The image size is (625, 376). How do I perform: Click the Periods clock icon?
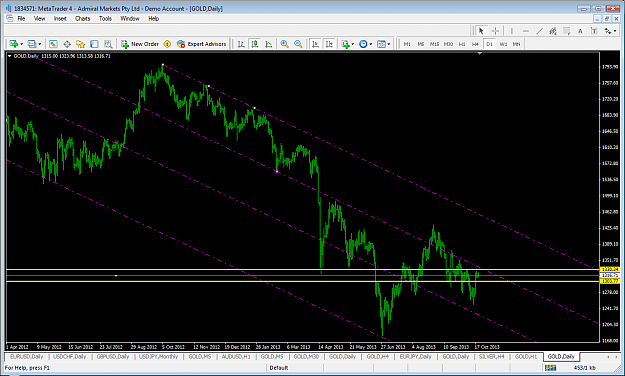click(x=363, y=44)
